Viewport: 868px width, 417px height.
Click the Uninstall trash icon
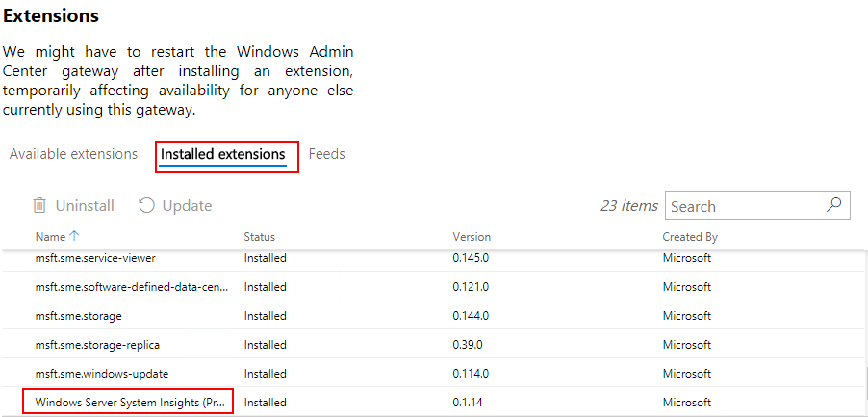[39, 205]
